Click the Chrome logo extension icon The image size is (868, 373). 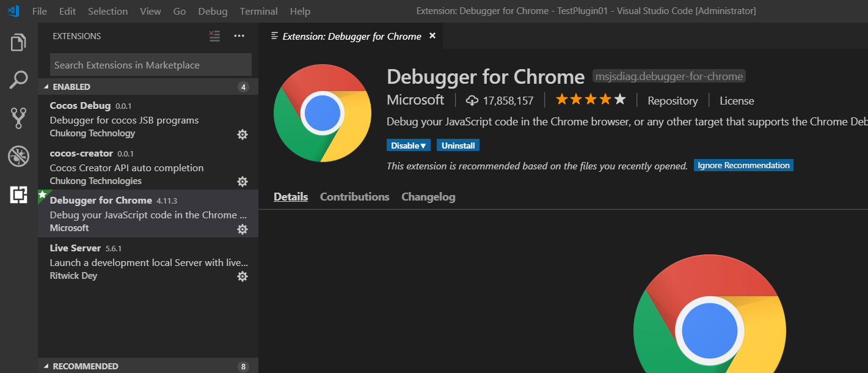(x=323, y=113)
